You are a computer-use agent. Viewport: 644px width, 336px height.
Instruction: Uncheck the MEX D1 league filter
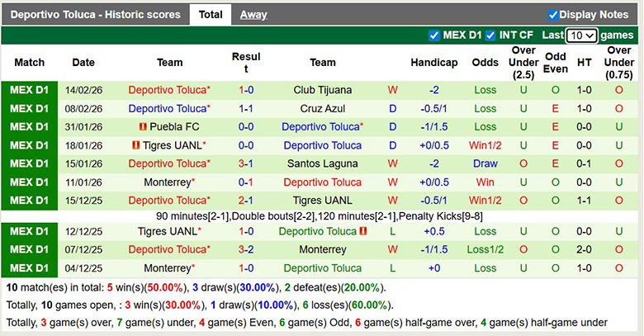click(x=434, y=35)
